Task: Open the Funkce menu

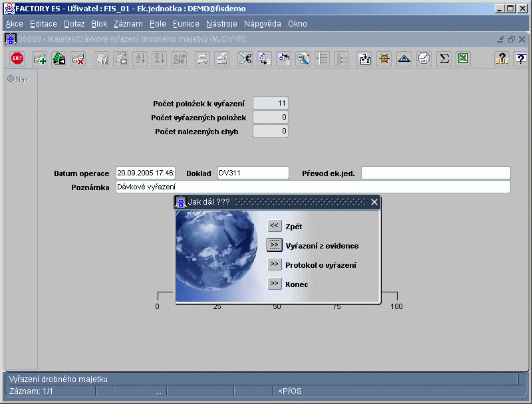Action: [186, 23]
